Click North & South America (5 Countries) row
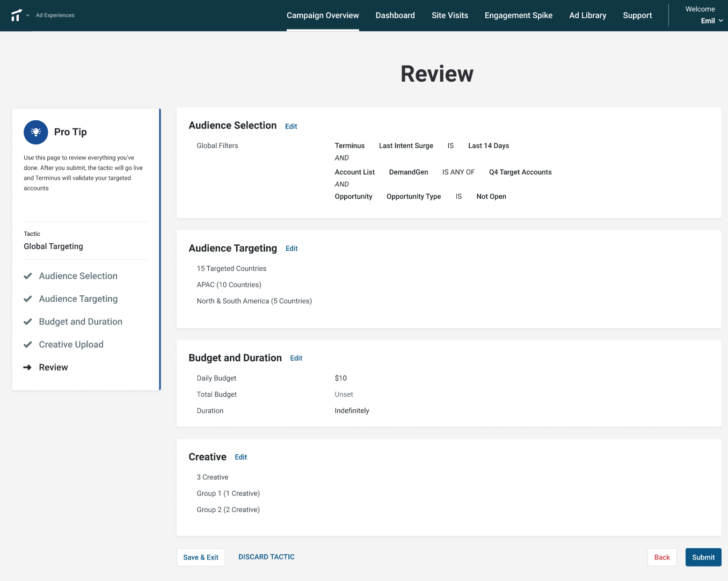The height and width of the screenshot is (581, 728). [254, 301]
